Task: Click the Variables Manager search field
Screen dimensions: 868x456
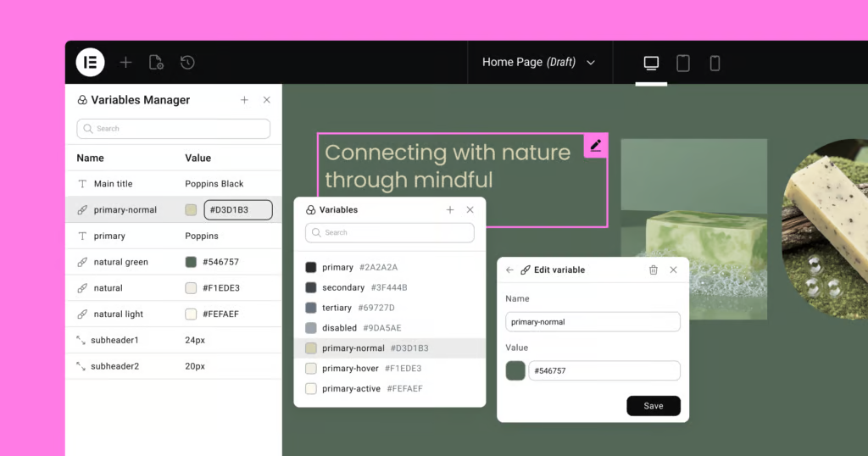Action: (x=174, y=129)
